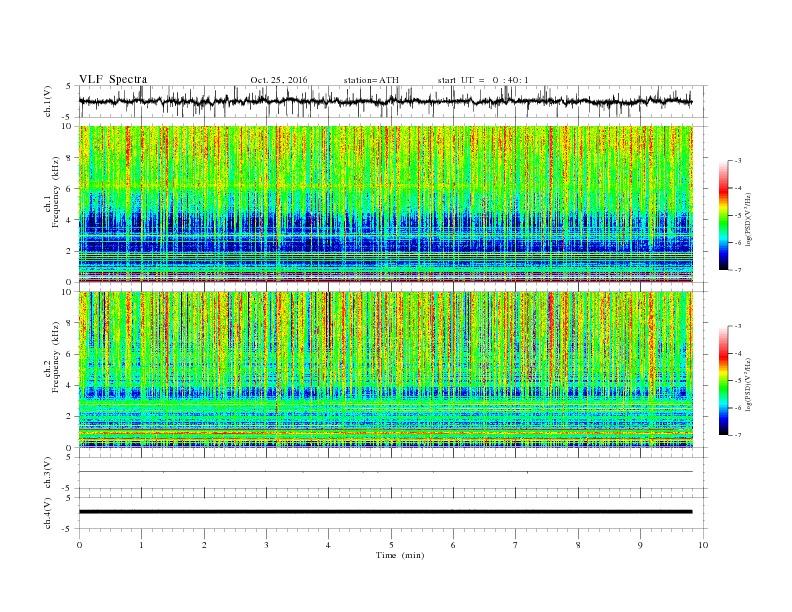792x612 pixels.
Task: Click the "3" tick label on time axis
Action: click(266, 545)
